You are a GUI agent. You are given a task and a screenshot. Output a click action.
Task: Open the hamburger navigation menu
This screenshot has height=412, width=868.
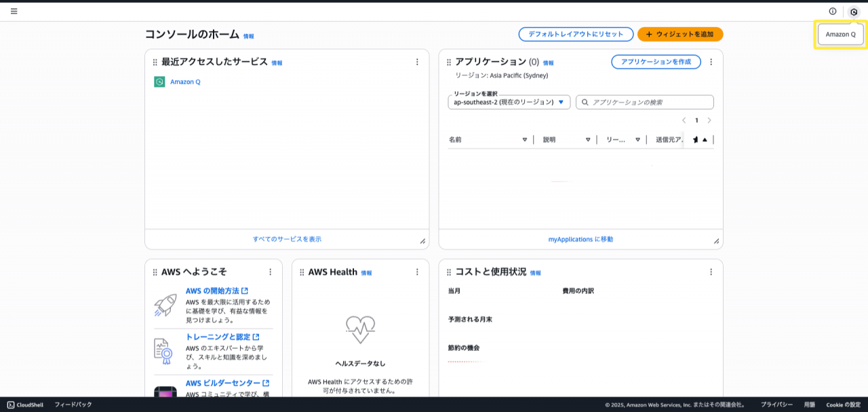(x=14, y=11)
